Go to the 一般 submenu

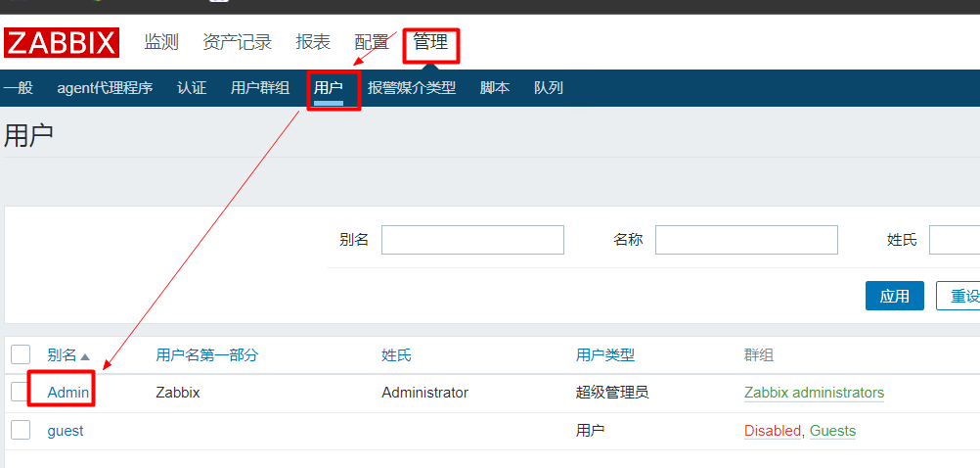(18, 87)
